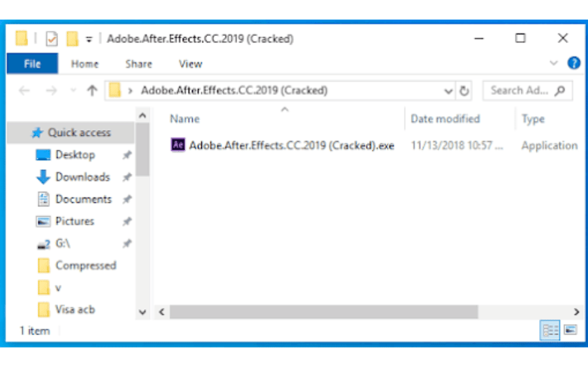Image resolution: width=588 pixels, height=392 pixels.
Task: Click the Properties icon in title bar
Action: click(52, 39)
